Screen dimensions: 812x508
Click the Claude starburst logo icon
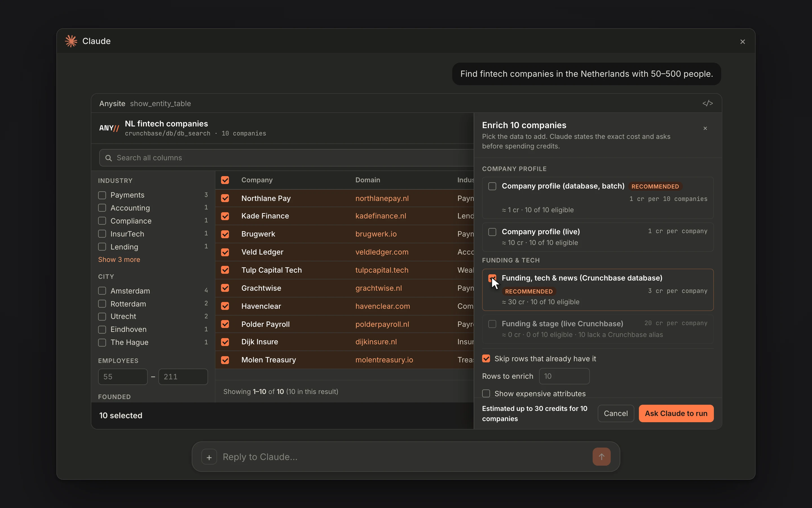71,41
